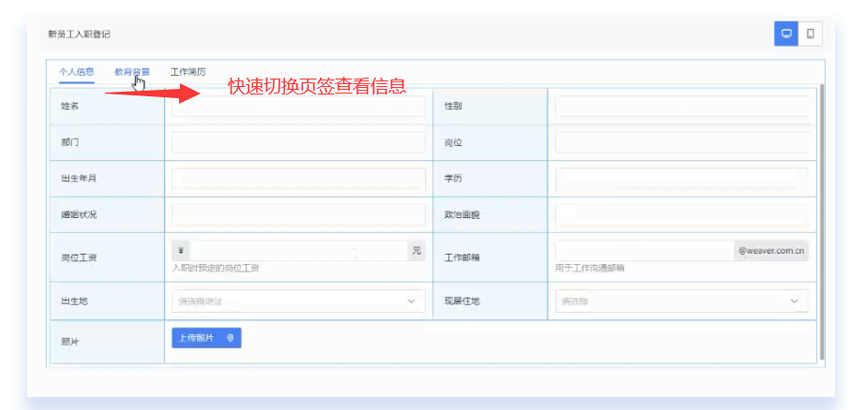Open the 个人信息 tab
861x410 pixels.
point(76,72)
